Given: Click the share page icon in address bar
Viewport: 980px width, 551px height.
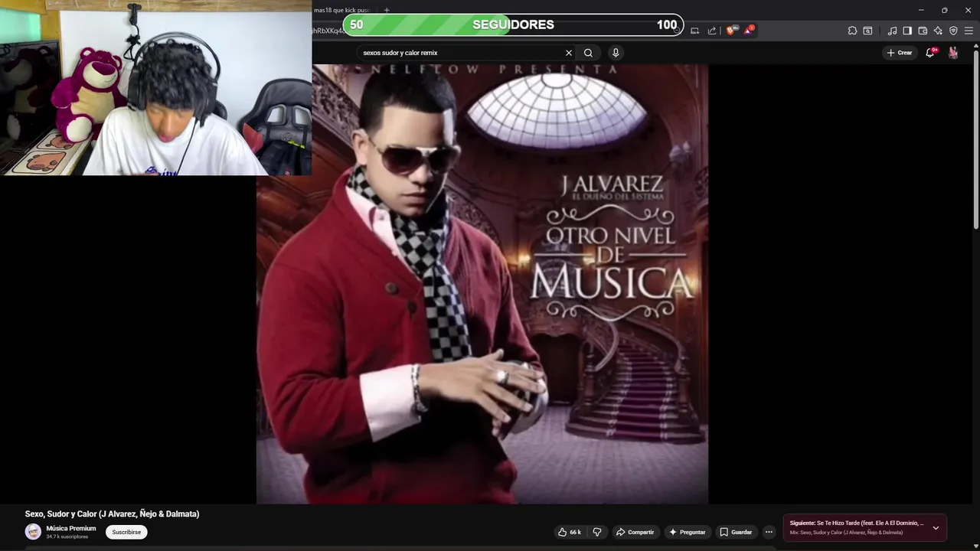Looking at the screenshot, I should 712,31.
